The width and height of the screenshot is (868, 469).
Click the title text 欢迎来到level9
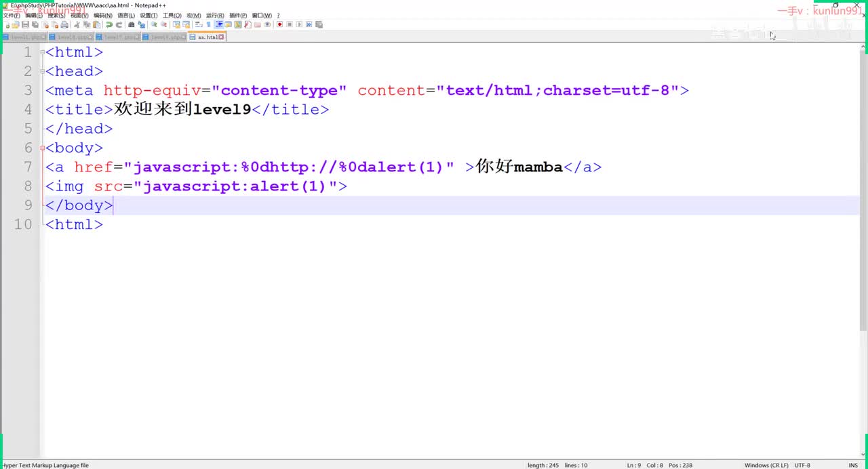(182, 109)
